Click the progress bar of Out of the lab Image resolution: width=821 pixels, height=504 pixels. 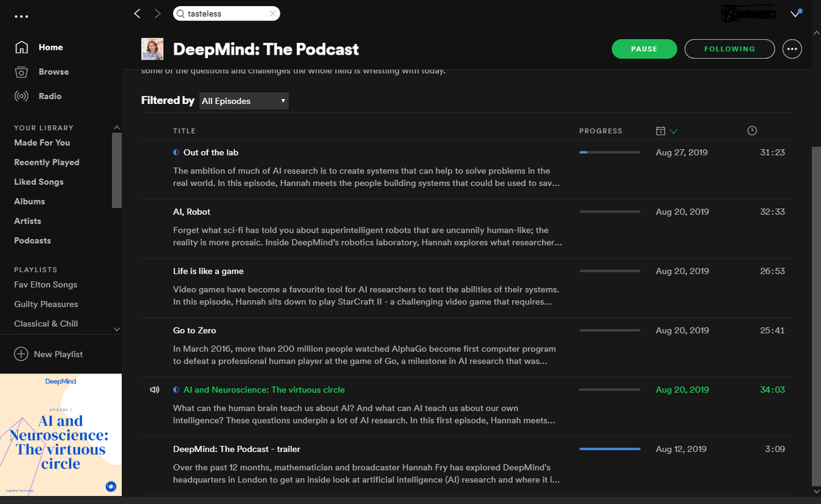(610, 152)
